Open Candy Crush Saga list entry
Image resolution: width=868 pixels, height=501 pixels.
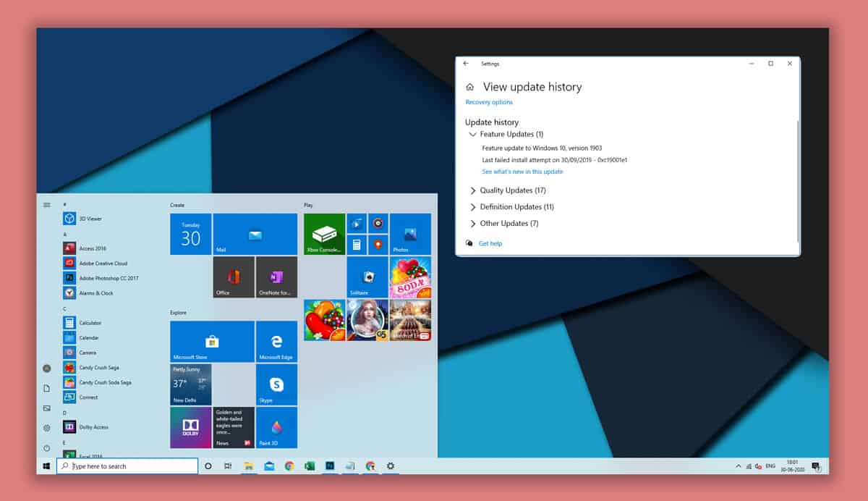pyautogui.click(x=92, y=368)
